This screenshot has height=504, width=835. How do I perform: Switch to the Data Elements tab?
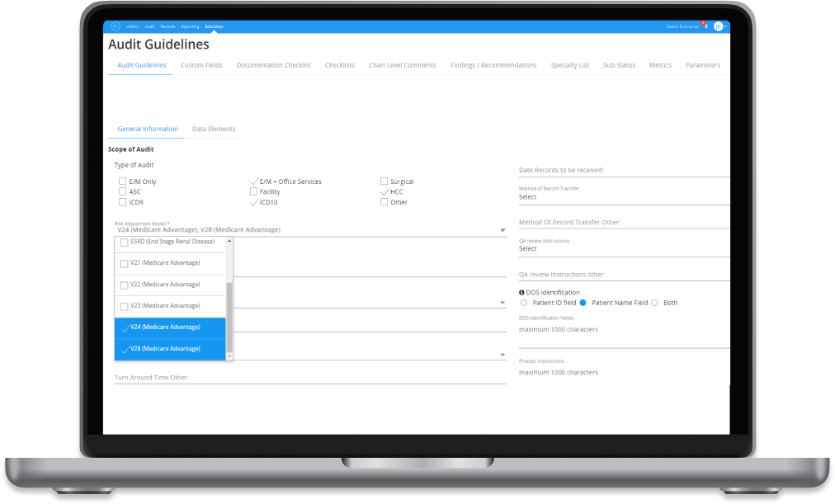(x=215, y=129)
